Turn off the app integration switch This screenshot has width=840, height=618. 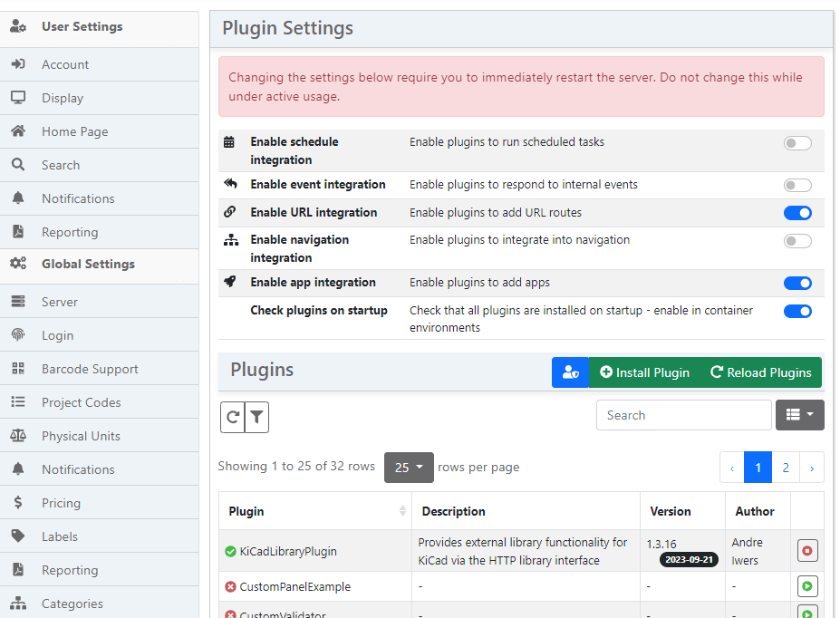pyautogui.click(x=797, y=283)
